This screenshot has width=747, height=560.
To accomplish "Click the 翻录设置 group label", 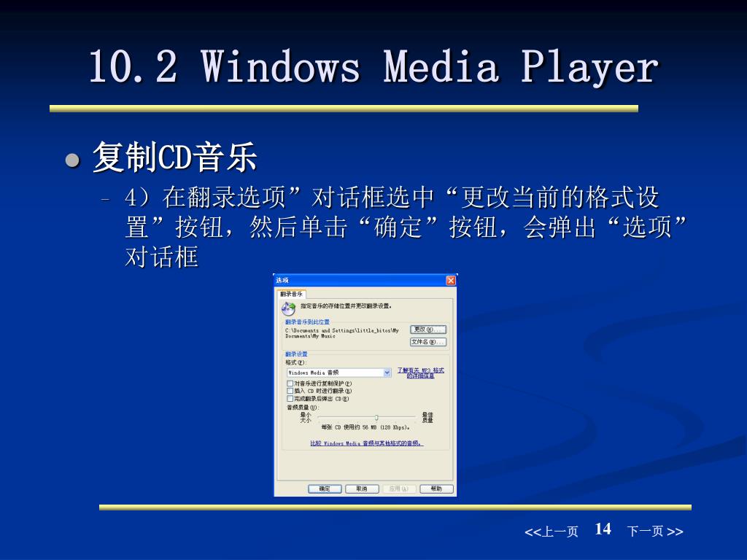I will click(296, 354).
